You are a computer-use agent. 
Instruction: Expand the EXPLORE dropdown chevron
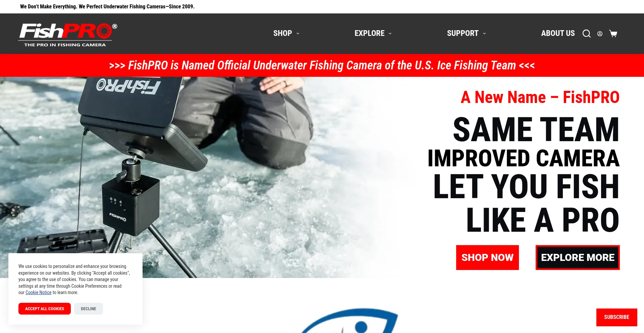tap(390, 34)
